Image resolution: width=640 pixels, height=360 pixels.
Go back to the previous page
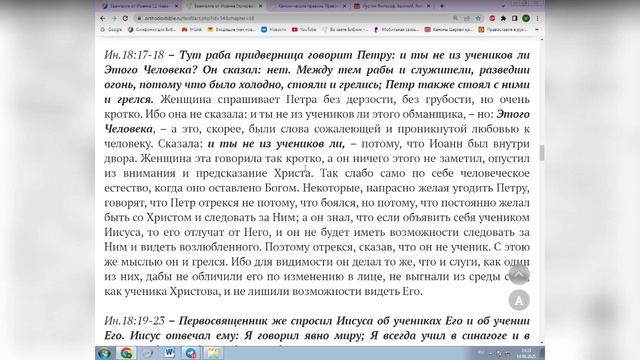[x=102, y=18]
